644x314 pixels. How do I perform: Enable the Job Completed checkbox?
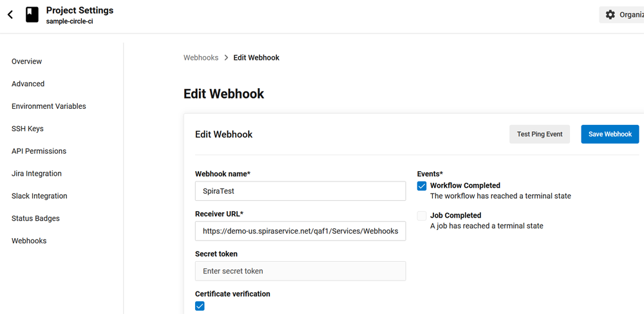(x=422, y=216)
